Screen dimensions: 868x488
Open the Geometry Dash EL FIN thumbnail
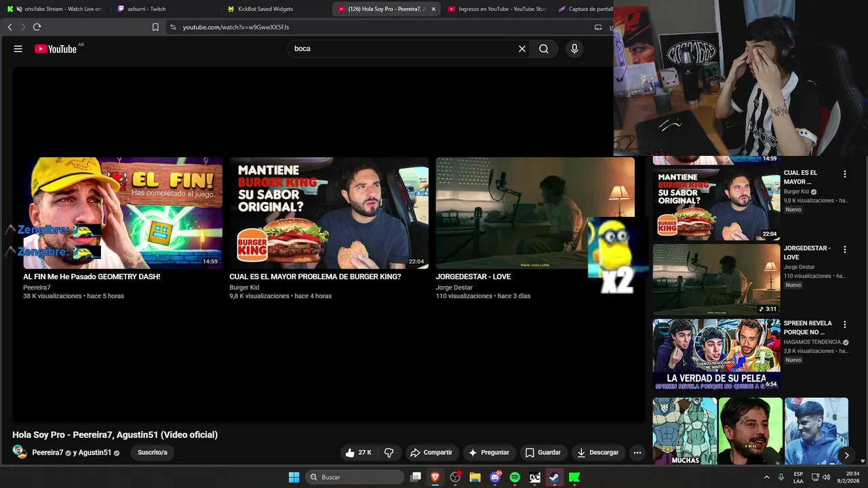pos(123,213)
